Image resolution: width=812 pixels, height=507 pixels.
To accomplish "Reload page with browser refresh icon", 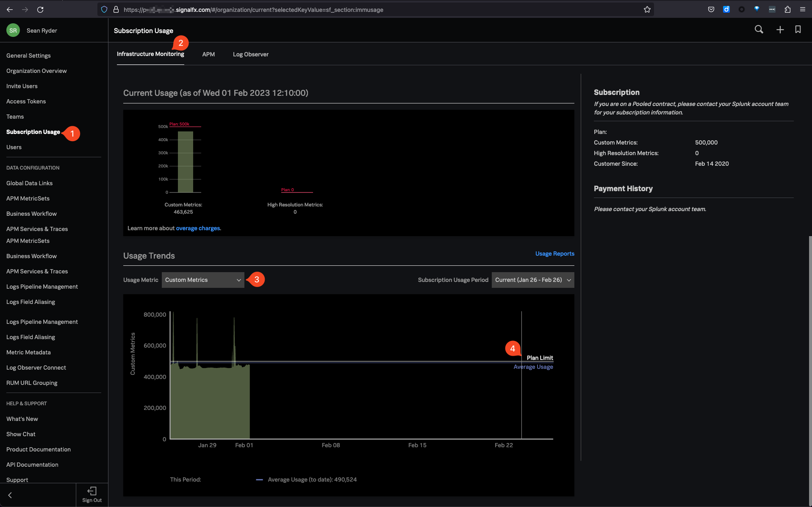I will coord(40,9).
